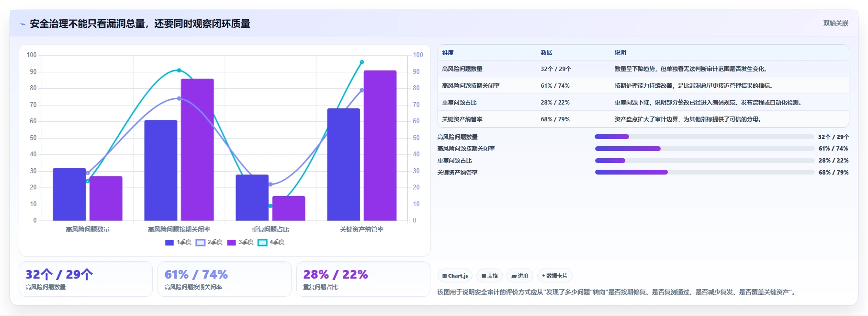Toggle the 1季度 legend item
The image size is (868, 316).
tap(178, 242)
